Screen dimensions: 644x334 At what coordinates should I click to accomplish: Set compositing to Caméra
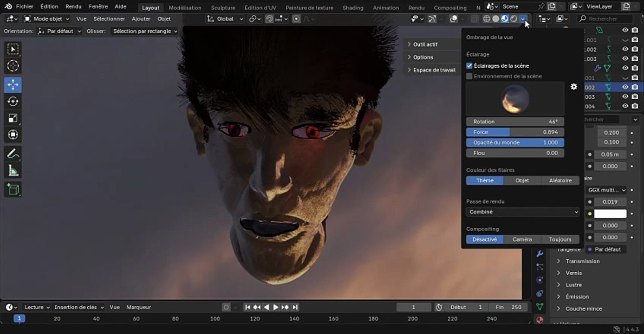click(x=522, y=239)
